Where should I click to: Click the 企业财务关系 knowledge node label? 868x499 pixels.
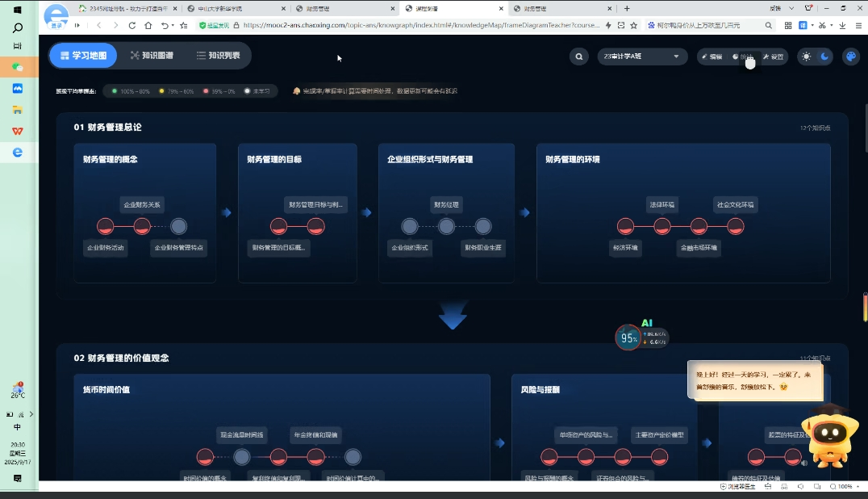pyautogui.click(x=142, y=204)
